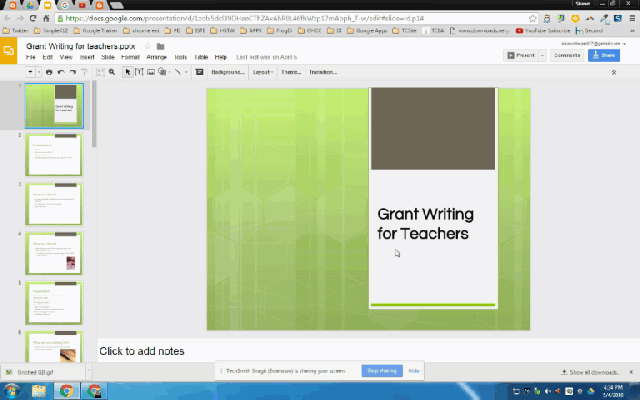Click the print icon in the toolbar
Screen dimensions: 640x400
(48, 72)
